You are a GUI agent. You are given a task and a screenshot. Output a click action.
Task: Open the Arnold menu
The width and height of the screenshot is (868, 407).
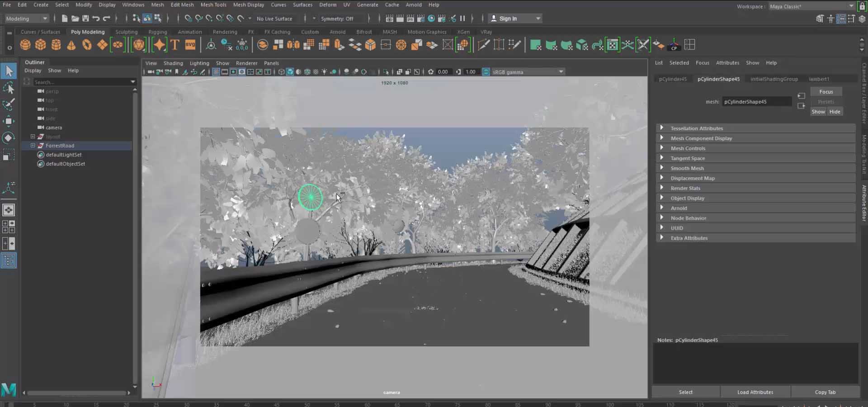(x=414, y=5)
